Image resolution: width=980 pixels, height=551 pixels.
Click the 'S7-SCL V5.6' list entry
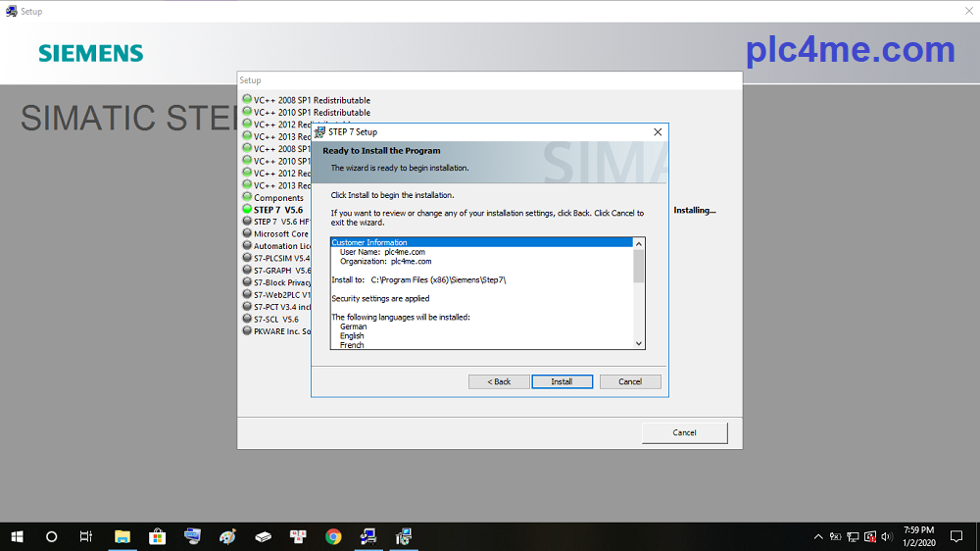pyautogui.click(x=276, y=319)
